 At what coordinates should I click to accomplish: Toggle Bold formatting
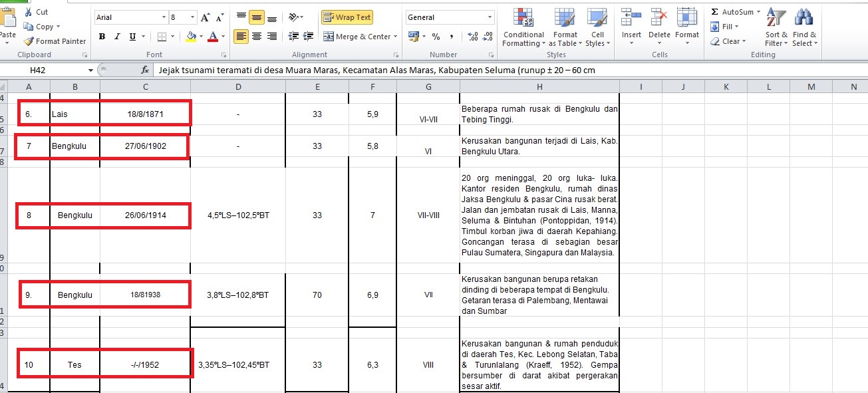point(102,37)
